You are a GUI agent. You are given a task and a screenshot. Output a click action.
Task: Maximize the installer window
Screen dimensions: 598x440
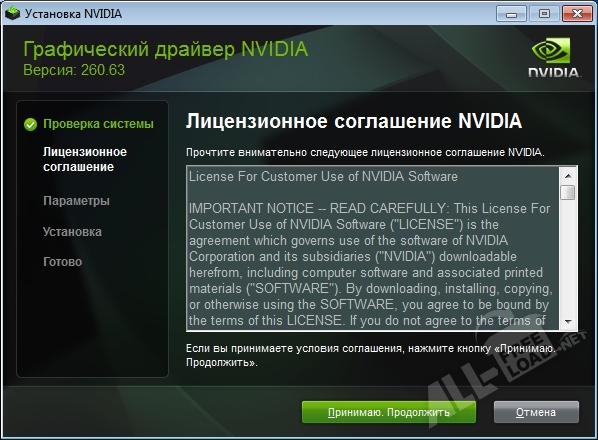click(544, 14)
